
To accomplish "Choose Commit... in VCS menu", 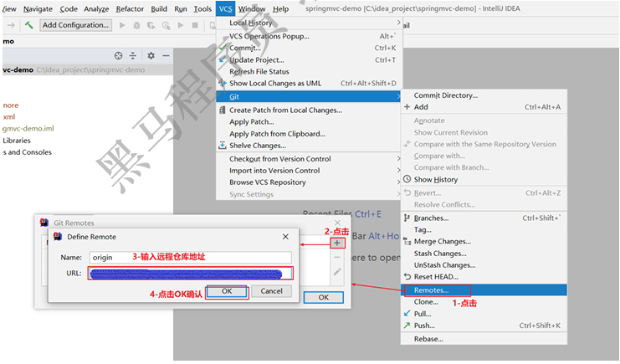I will 309,48.
